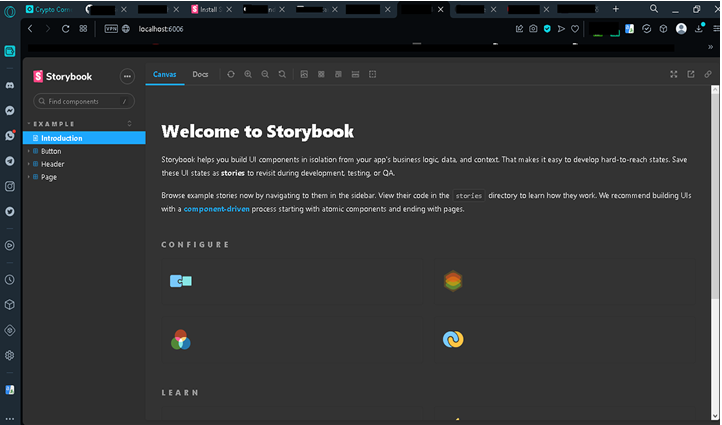Go back in browser history
This screenshot has width=722, height=425.
[x=30, y=29]
